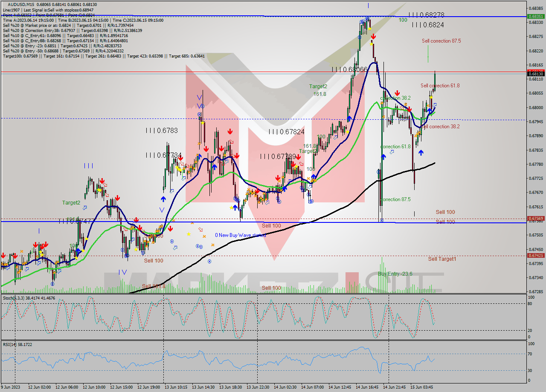Select the 'Sell %10 @ C_Entry88' line
This screenshot has width=546, height=392.
[65, 40]
